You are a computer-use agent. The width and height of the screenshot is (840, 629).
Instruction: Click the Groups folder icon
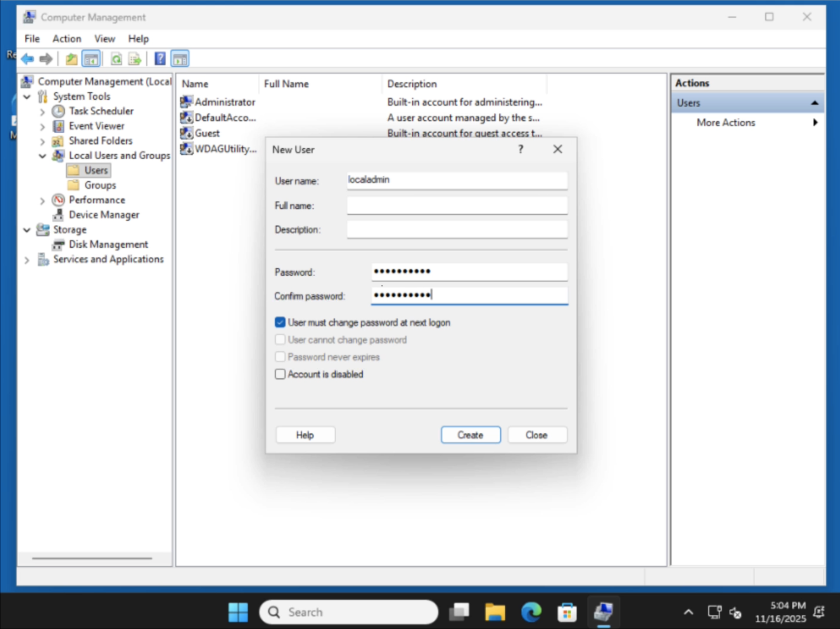point(73,185)
